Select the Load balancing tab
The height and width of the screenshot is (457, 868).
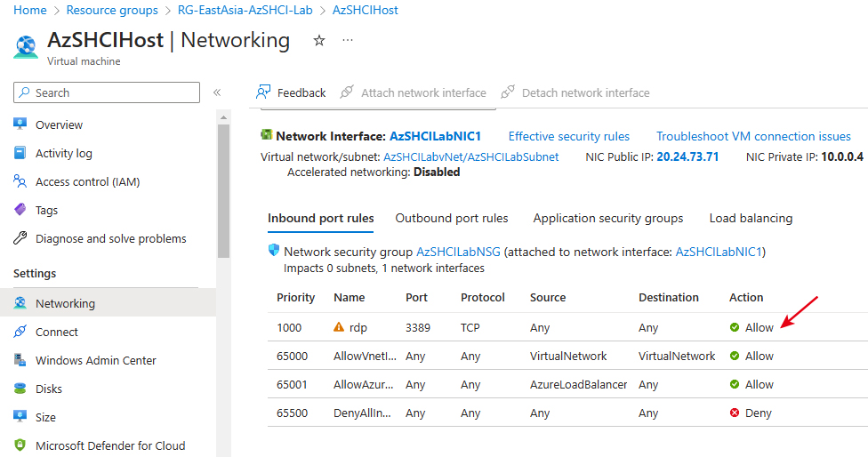[751, 219]
